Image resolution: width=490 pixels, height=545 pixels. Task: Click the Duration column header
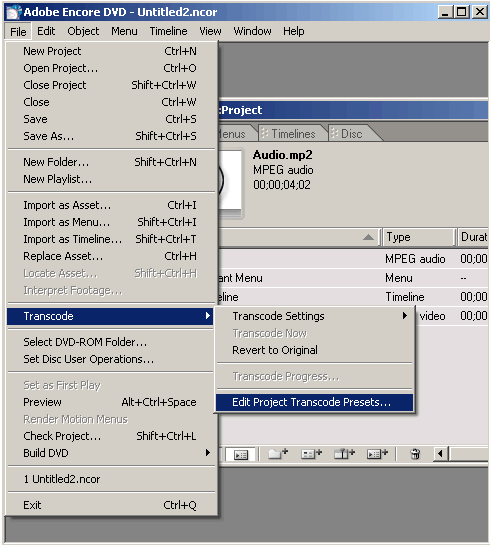tap(473, 237)
